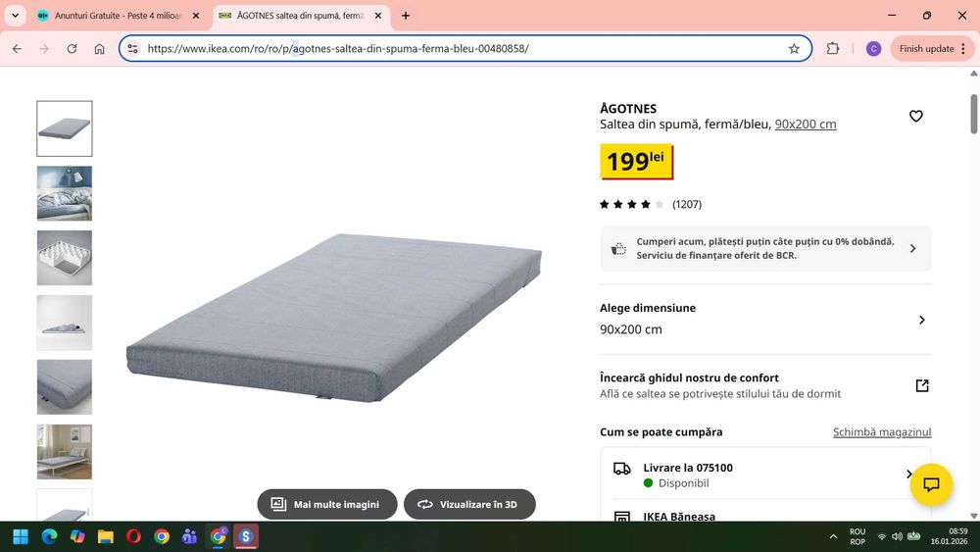This screenshot has width=980, height=552.
Task: Click Vizualizare în 3D button
Action: [x=469, y=504]
